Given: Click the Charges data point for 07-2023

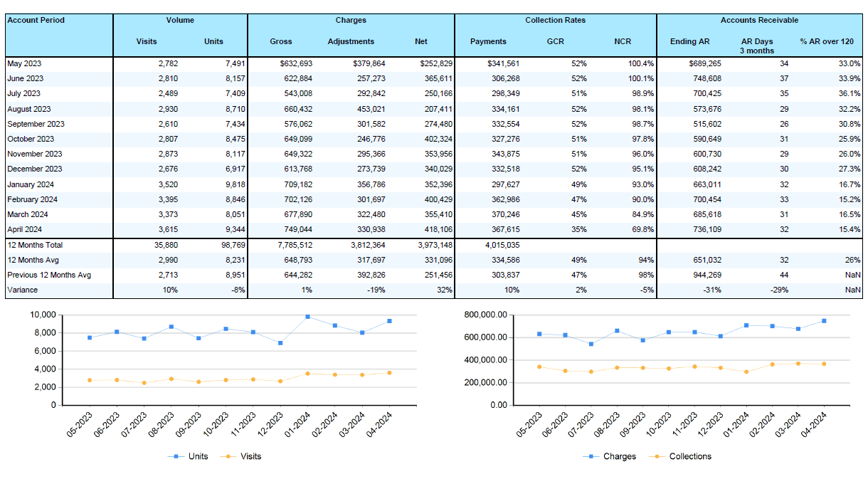Looking at the screenshot, I should click(592, 344).
